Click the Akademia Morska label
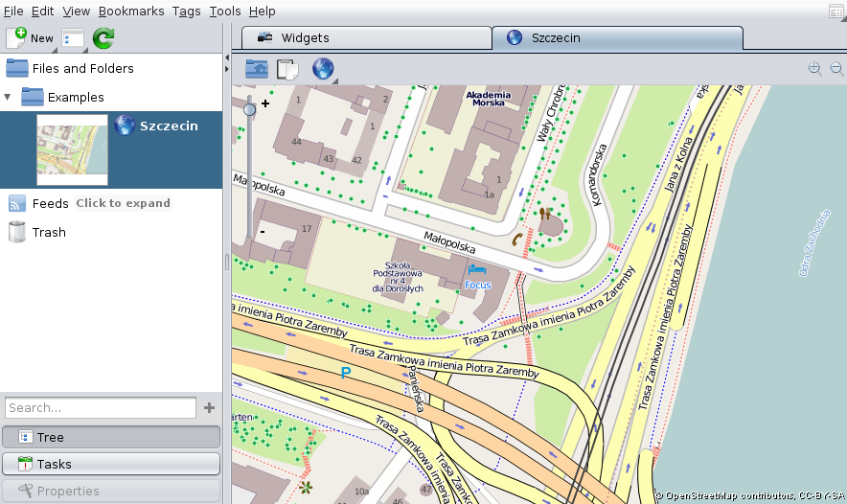 coord(489,99)
